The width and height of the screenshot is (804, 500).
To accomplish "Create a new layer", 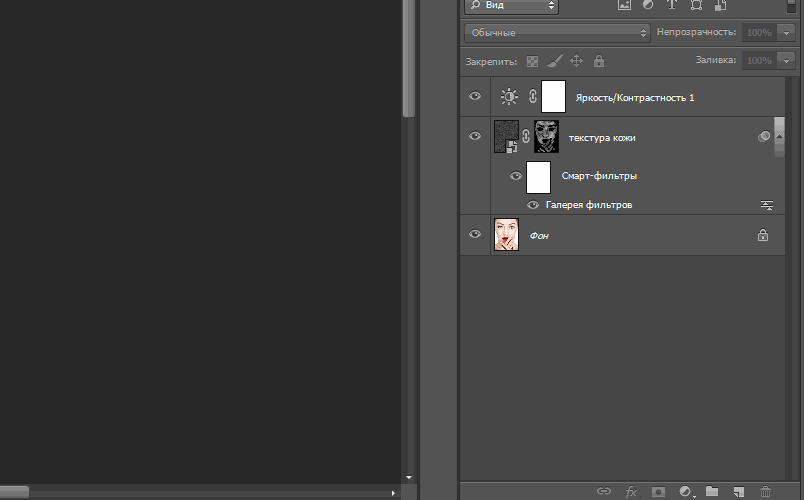I will coord(739,492).
